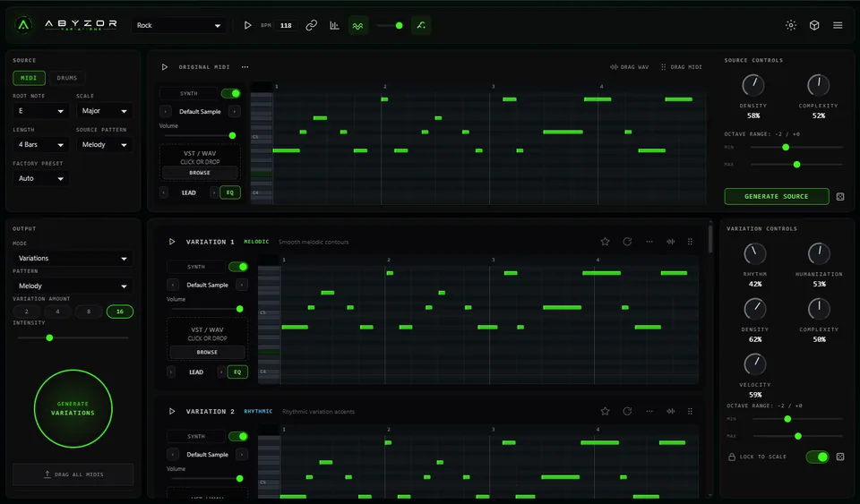This screenshot has height=504, width=860.
Task: Play Variation 1
Action: pyautogui.click(x=172, y=242)
